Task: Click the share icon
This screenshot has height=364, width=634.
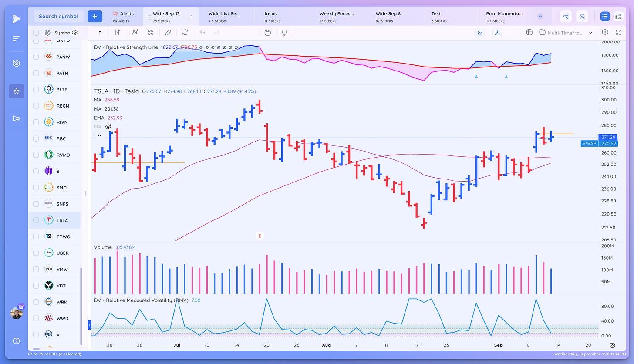Action: 566,17
